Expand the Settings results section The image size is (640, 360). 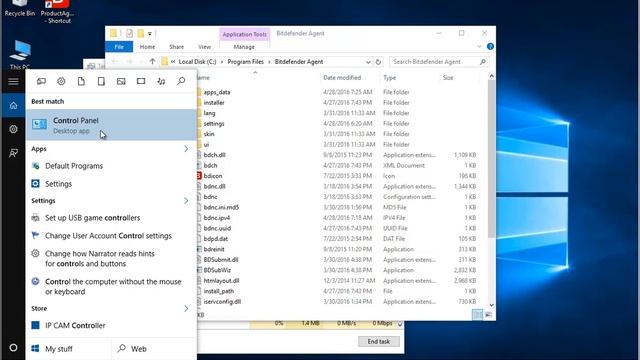186,201
